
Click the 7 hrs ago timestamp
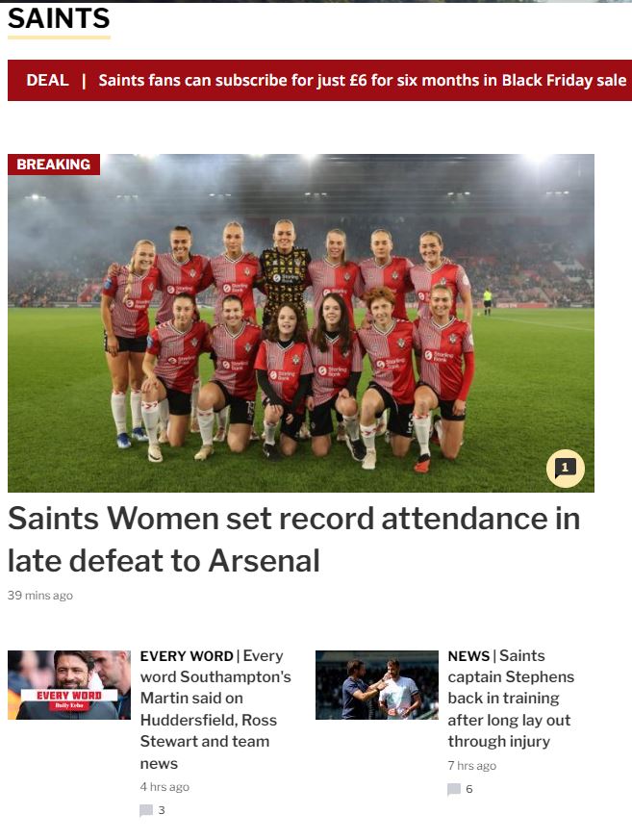point(472,766)
